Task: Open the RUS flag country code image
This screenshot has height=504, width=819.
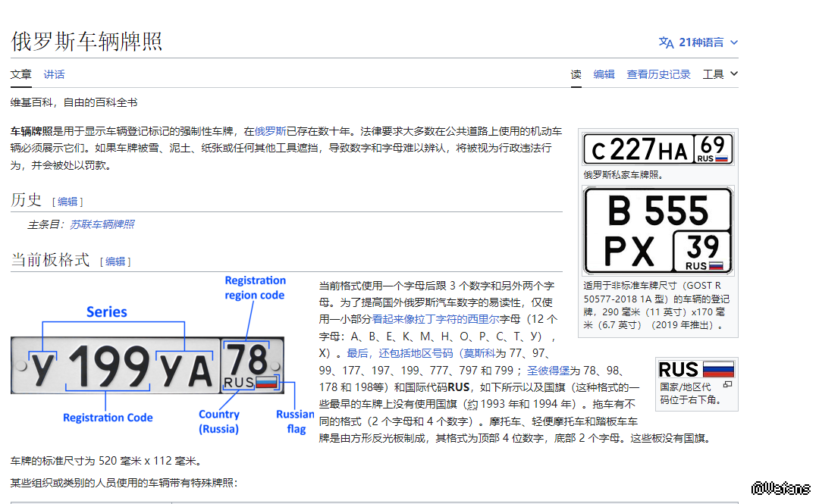Action: tap(696, 369)
